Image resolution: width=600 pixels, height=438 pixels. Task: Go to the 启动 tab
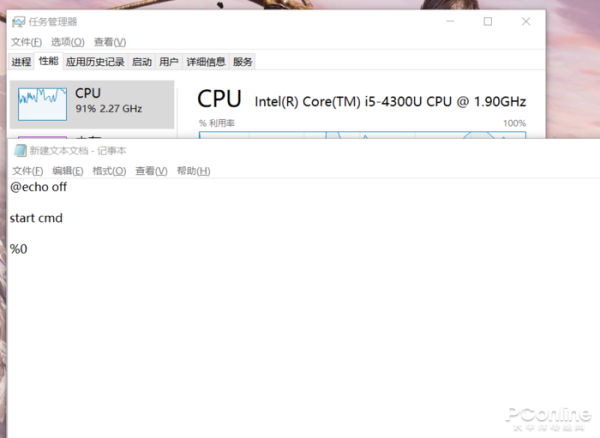click(142, 62)
